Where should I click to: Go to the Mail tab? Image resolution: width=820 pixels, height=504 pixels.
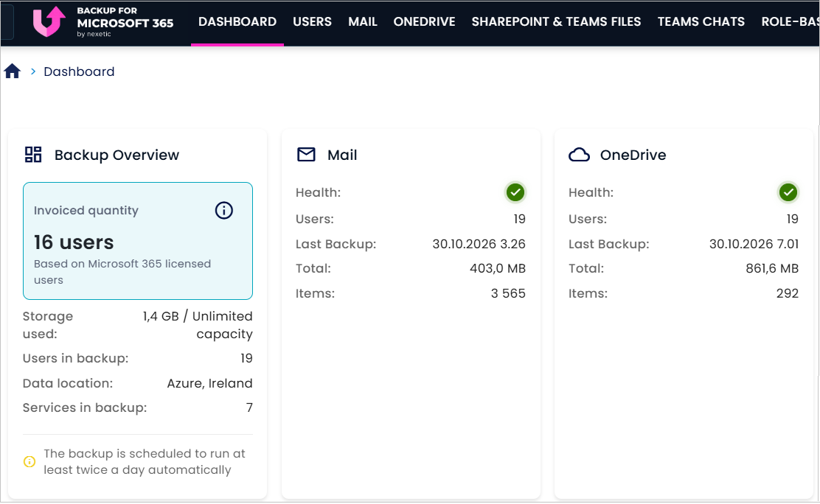click(x=362, y=21)
